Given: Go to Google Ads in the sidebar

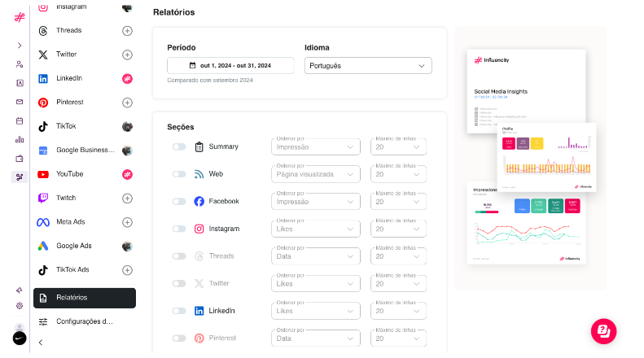Looking at the screenshot, I should [x=73, y=246].
